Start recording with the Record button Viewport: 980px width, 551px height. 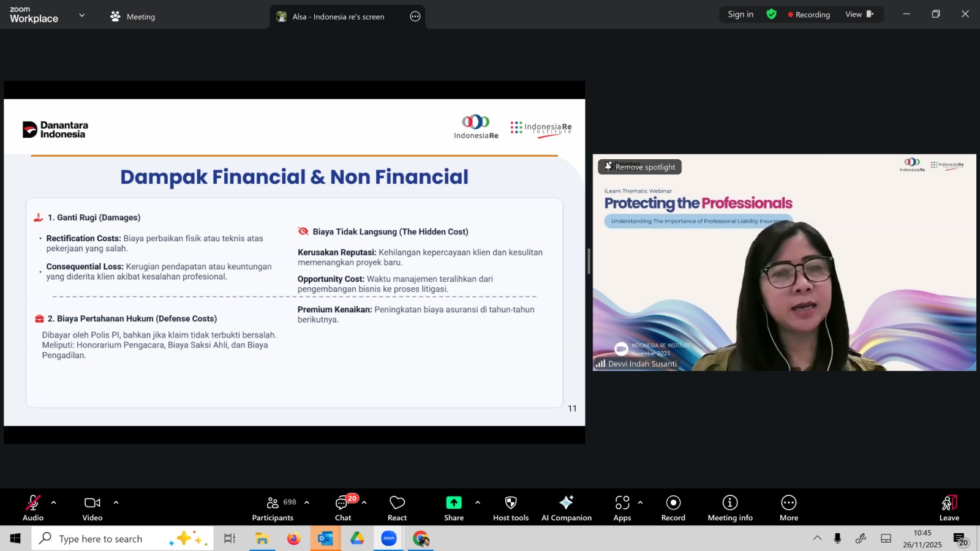click(x=673, y=508)
